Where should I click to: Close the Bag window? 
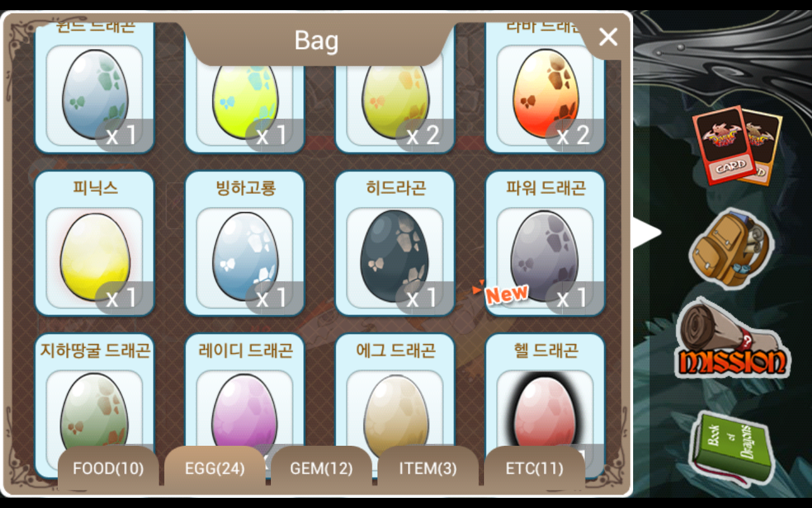(608, 37)
